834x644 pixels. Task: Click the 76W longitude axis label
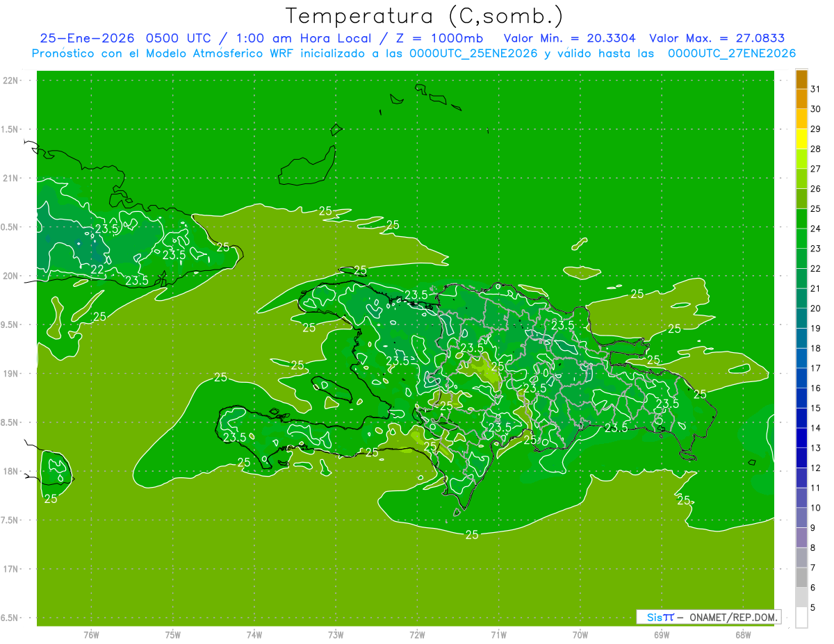pos(91,635)
